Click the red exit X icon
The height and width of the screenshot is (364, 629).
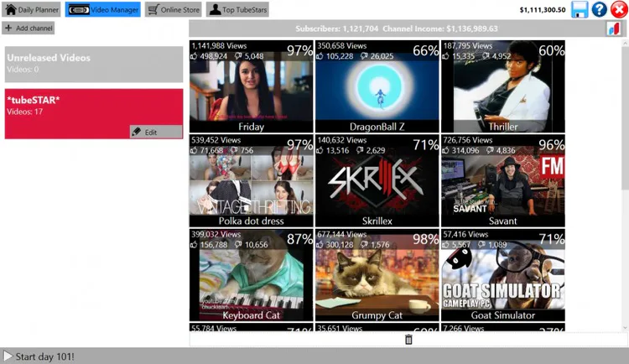(619, 9)
